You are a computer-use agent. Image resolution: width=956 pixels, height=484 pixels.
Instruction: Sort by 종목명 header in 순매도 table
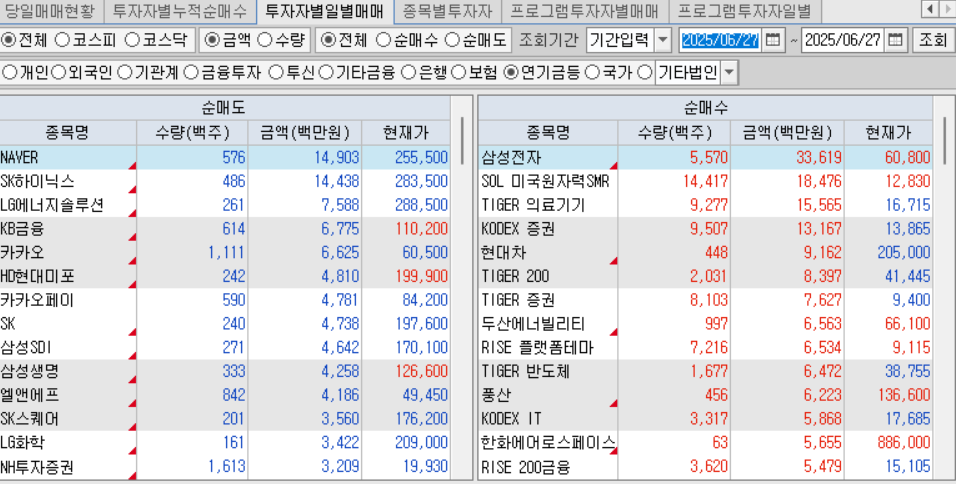click(68, 132)
